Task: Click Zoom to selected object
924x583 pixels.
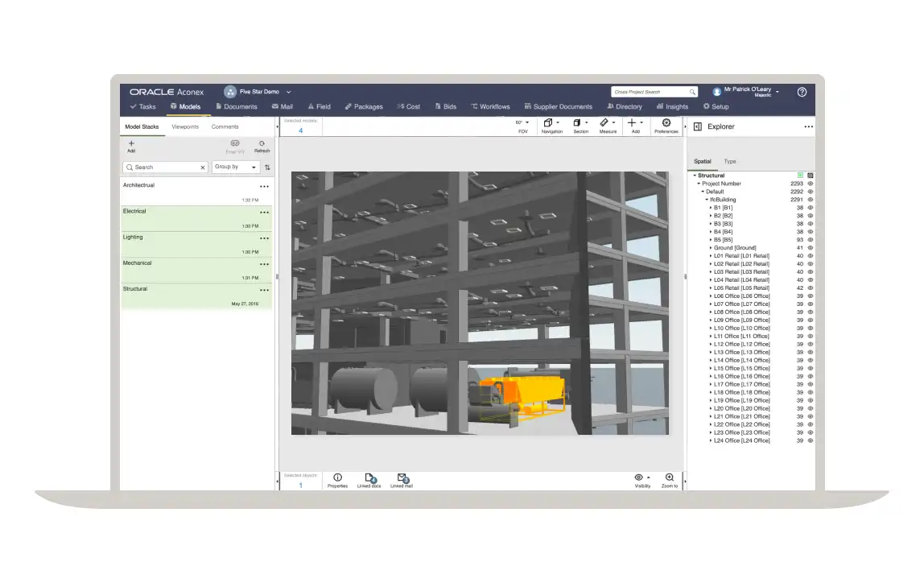Action: click(x=668, y=479)
